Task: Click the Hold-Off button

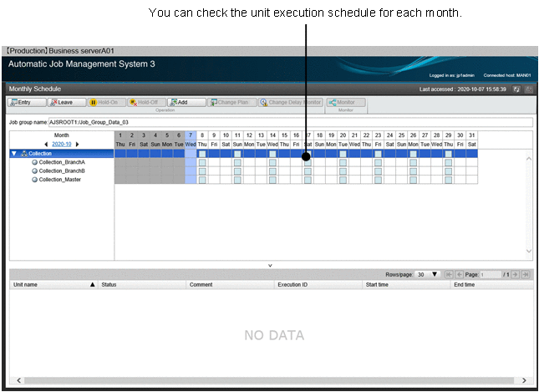Action: 147,103
